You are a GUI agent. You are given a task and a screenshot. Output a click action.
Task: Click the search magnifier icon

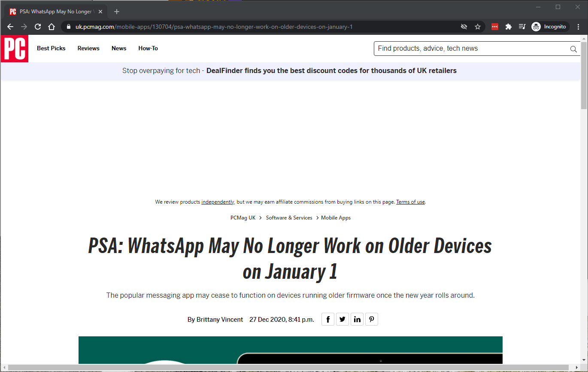tap(573, 49)
